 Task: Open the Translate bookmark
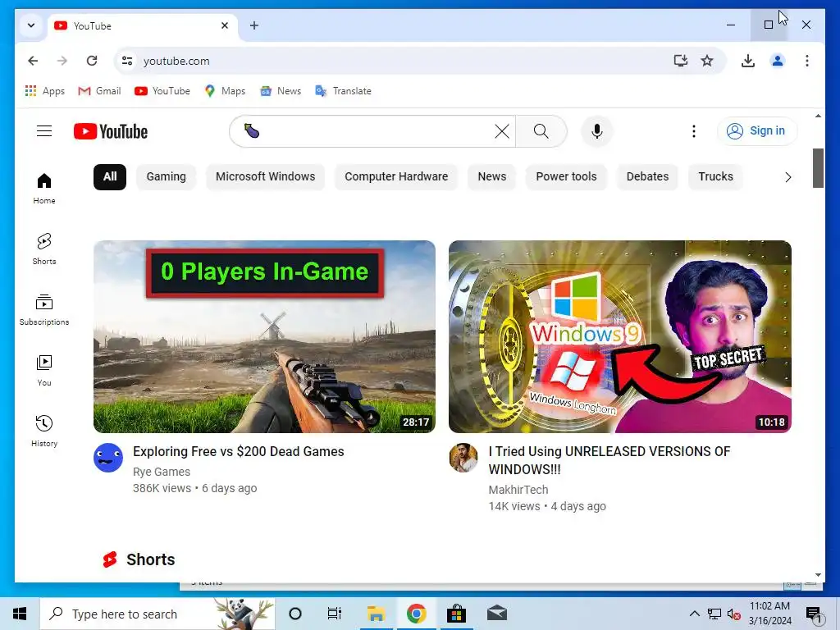click(344, 91)
